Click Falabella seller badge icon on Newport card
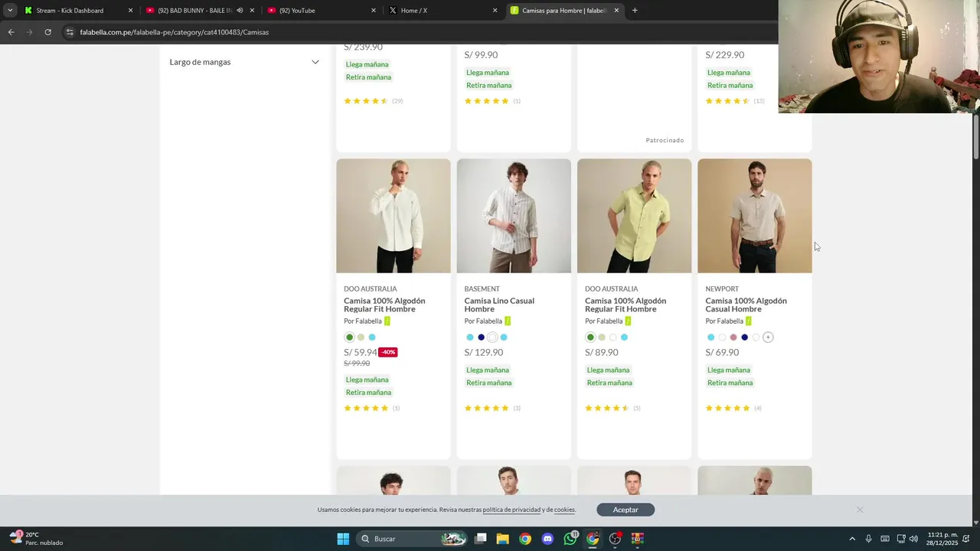This screenshot has height=551, width=980. tap(749, 321)
